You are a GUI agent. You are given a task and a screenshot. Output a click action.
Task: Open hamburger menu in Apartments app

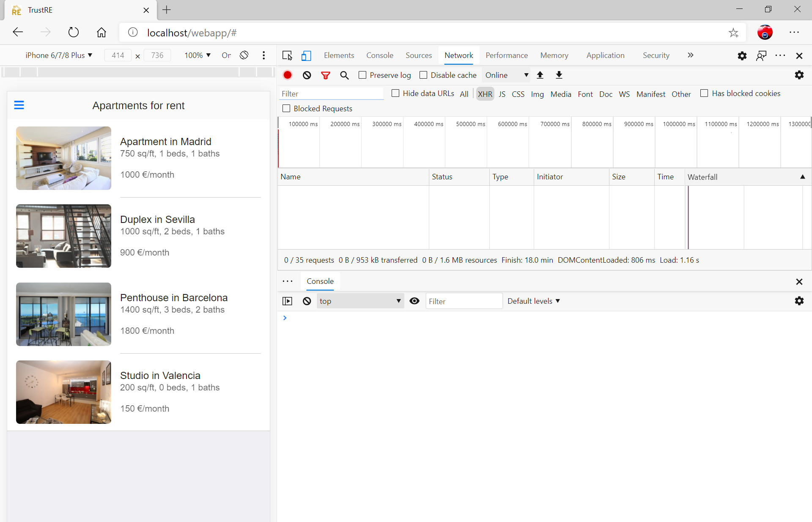click(x=19, y=105)
